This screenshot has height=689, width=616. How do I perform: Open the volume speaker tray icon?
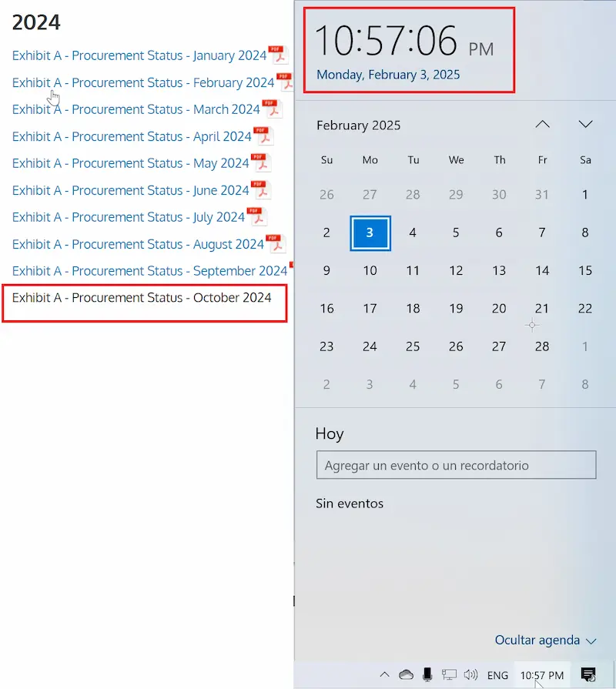(x=470, y=674)
